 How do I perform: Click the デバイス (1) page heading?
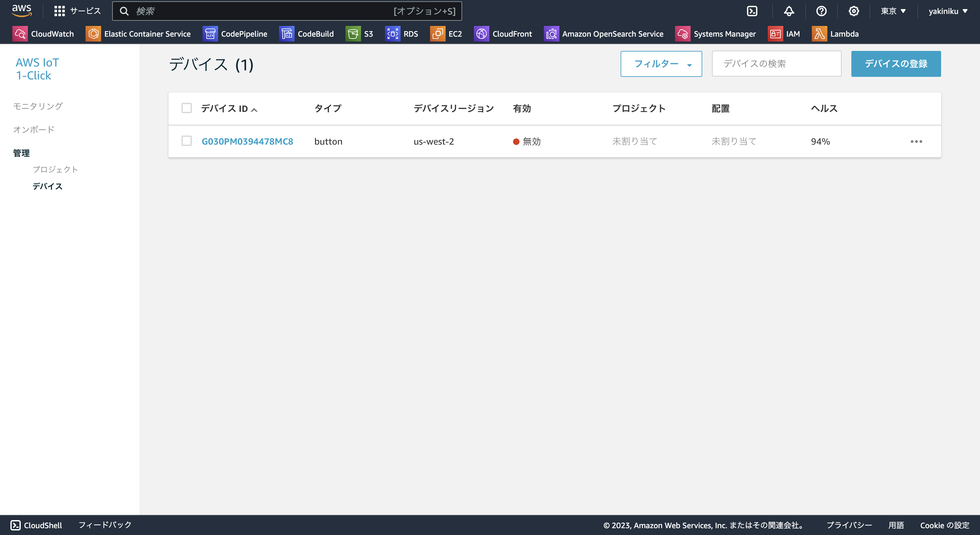[x=211, y=64]
